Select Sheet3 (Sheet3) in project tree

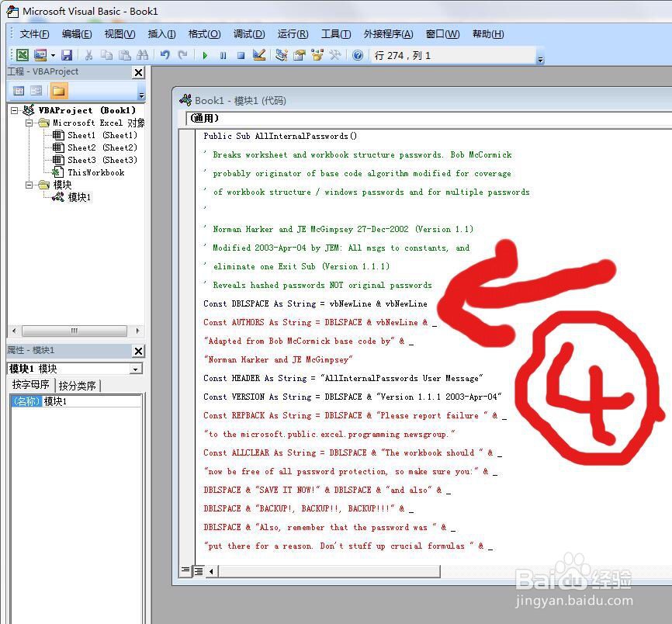[95, 161]
